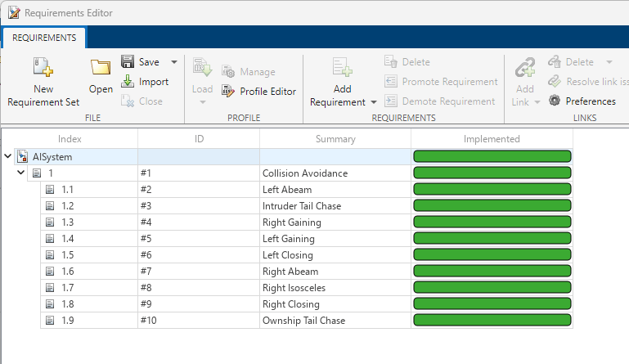Click the Load profile icon

pyautogui.click(x=202, y=67)
